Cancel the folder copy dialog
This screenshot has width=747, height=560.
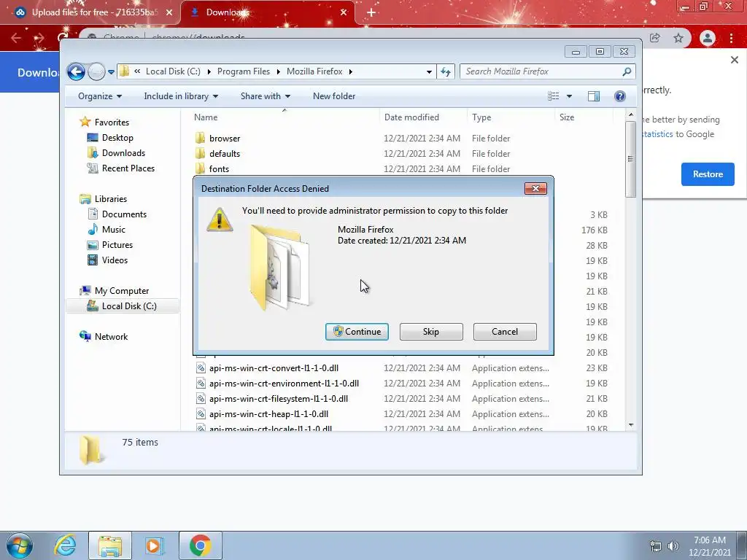(x=505, y=332)
